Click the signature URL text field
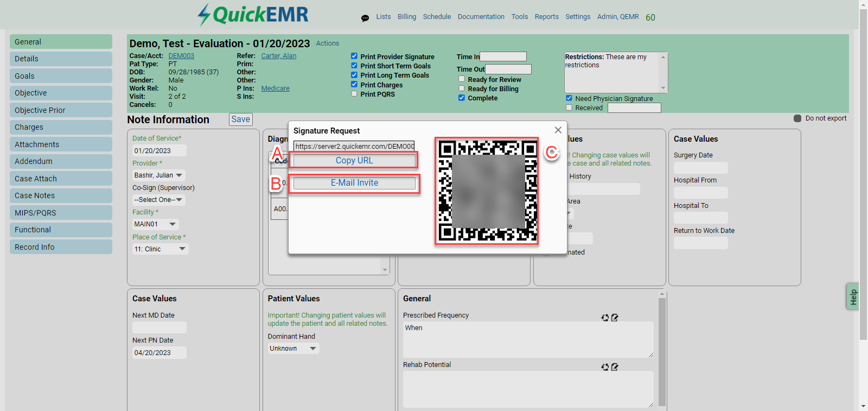 [x=354, y=146]
